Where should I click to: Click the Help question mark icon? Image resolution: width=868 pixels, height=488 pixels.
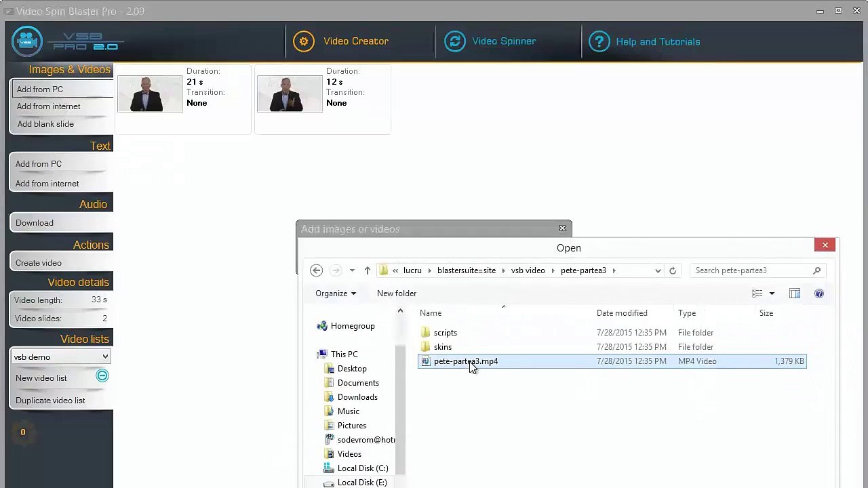(x=599, y=41)
